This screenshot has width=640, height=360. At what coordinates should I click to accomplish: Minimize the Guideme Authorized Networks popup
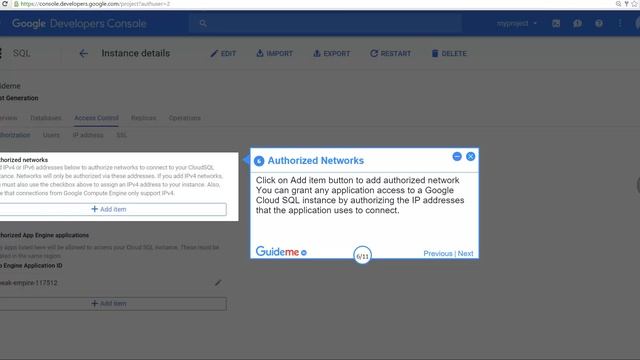[457, 156]
